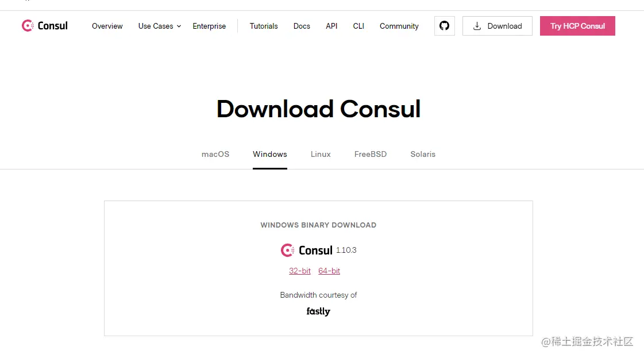Screen dimensions: 644x358
Task: Visit the Community page
Action: tap(399, 26)
